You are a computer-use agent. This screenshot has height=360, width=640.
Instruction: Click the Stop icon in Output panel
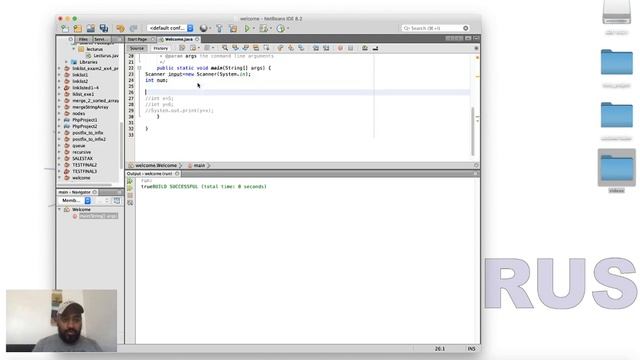coord(130,196)
